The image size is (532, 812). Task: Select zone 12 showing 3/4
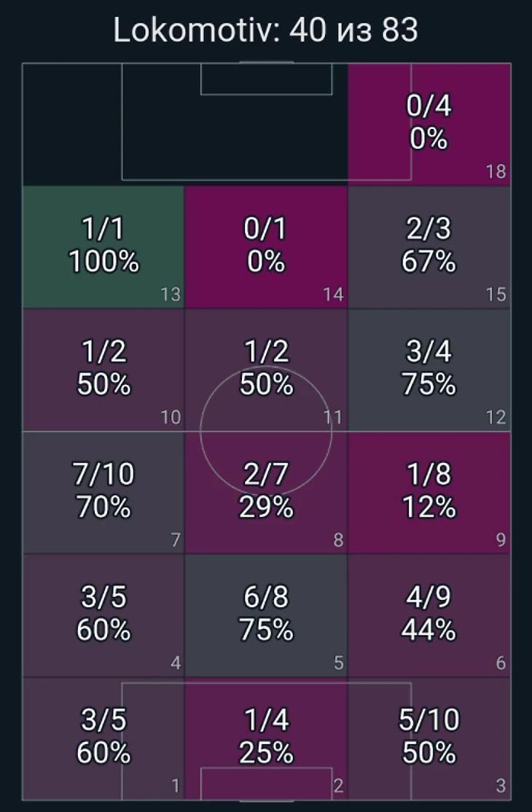click(x=429, y=370)
